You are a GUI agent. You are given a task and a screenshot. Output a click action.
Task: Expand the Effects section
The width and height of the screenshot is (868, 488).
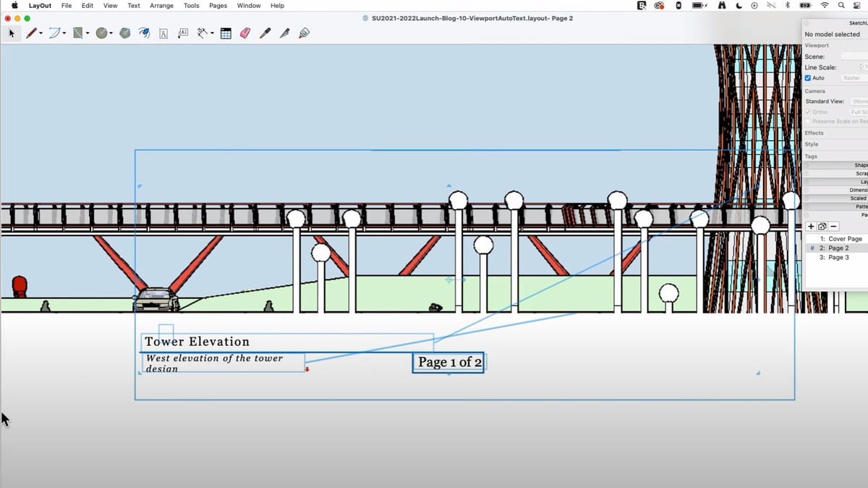click(814, 133)
